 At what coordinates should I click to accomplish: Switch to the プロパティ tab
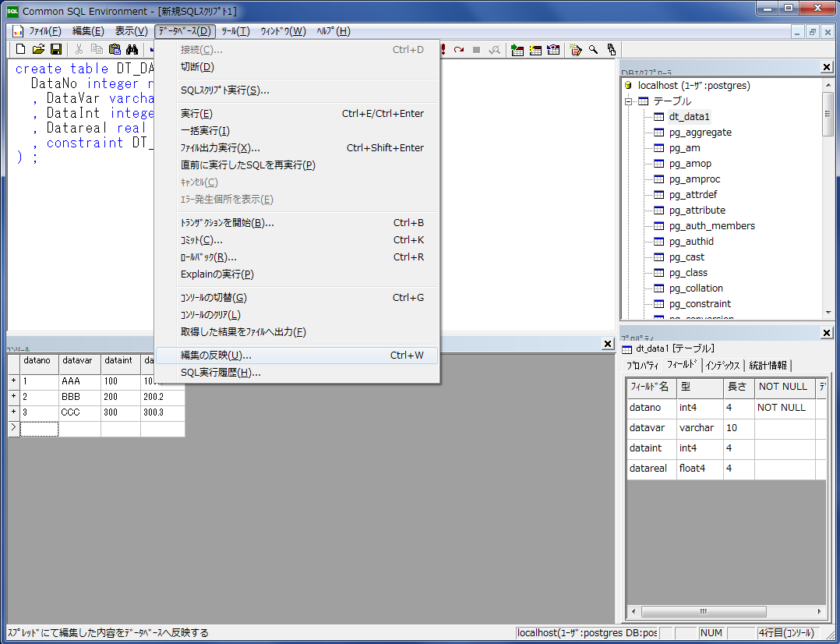click(x=642, y=366)
